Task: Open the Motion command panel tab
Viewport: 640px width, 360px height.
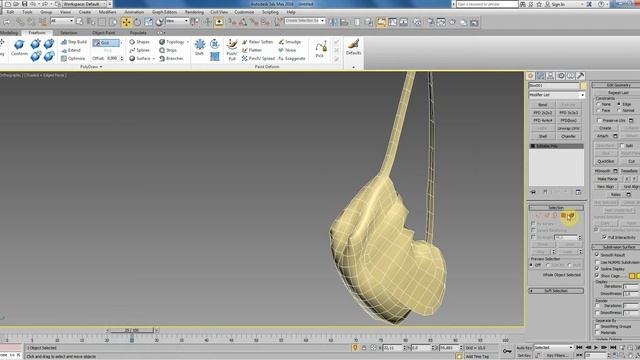Action: [x=560, y=76]
